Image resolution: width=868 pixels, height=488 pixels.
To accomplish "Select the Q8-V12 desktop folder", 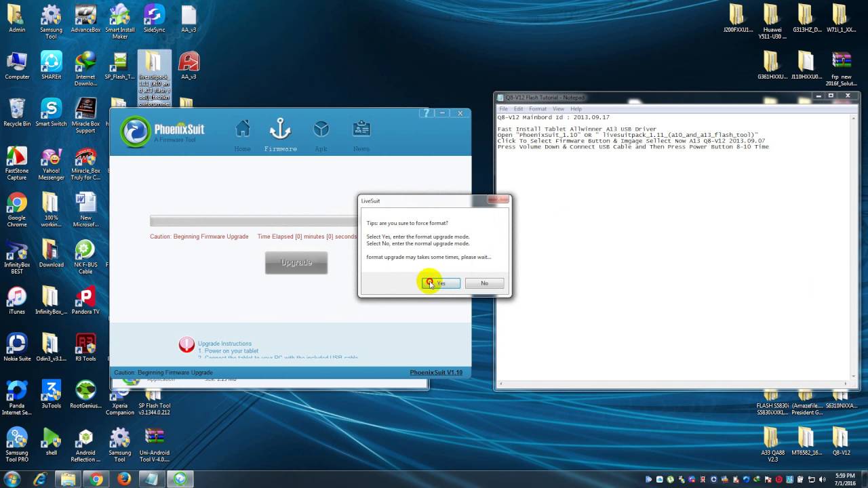I will click(x=841, y=441).
